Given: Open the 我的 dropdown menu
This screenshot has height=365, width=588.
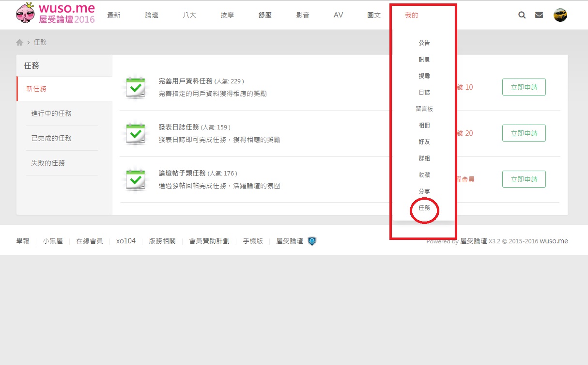Looking at the screenshot, I should 412,15.
